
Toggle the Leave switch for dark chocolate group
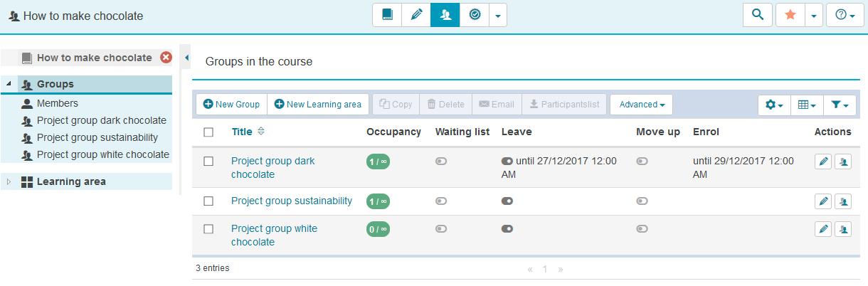pos(507,161)
